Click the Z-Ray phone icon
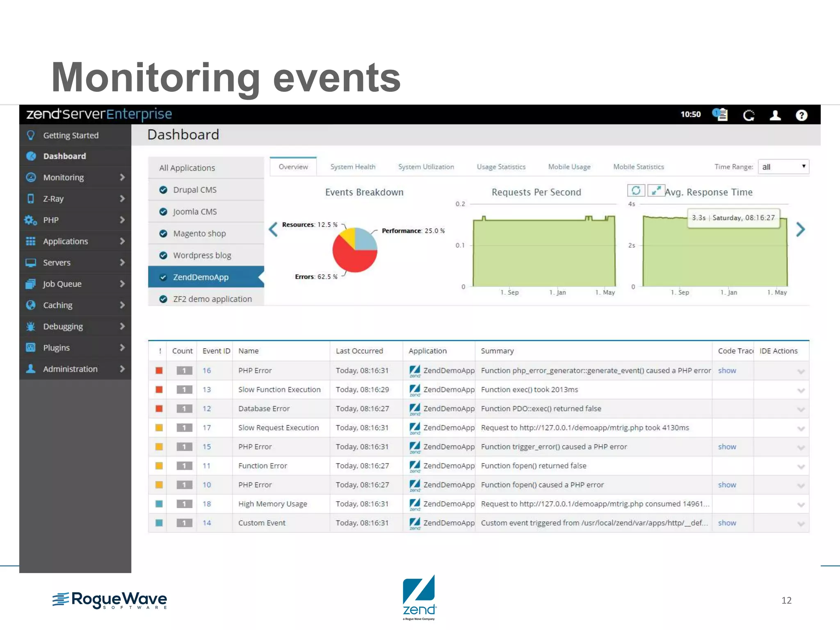Viewport: 840px width, 630px height. (x=31, y=199)
